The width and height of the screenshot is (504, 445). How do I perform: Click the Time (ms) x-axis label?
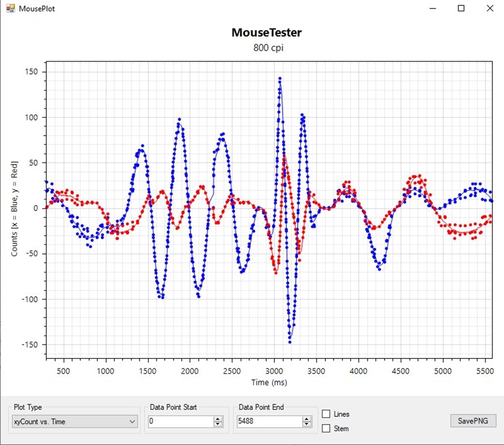click(269, 382)
